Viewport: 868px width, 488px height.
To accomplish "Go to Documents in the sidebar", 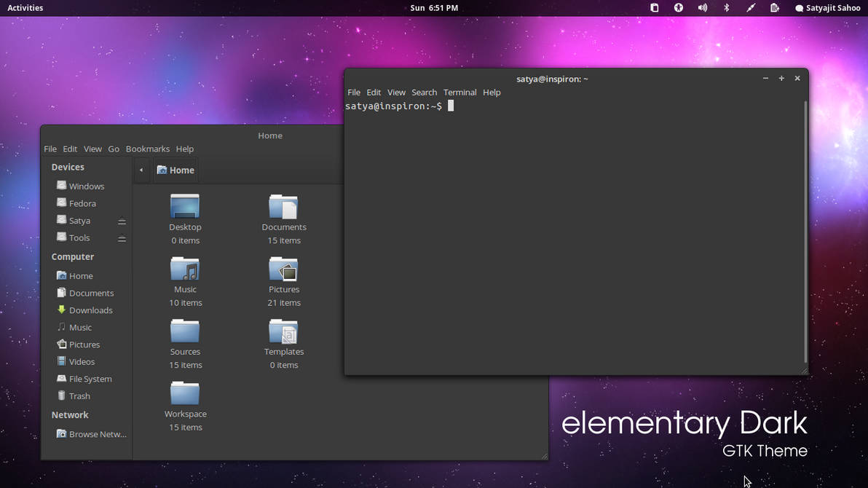I will coord(87,293).
